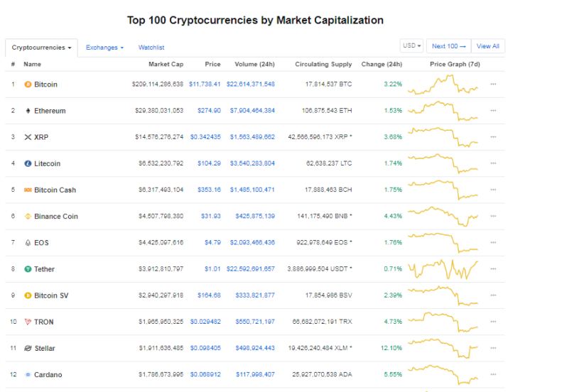Viewport: 562px width, 392px height.
Task: Sort table by Market Cap column header
Action: pos(166,64)
